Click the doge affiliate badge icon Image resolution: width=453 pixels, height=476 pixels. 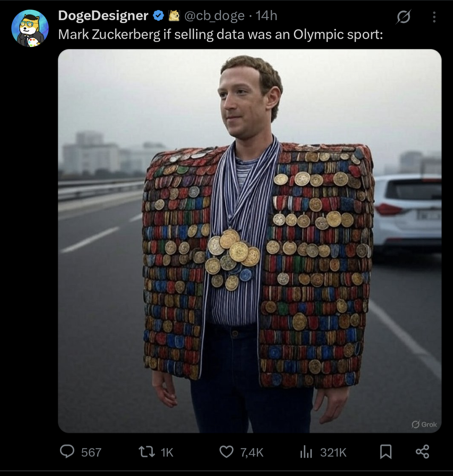point(174,16)
